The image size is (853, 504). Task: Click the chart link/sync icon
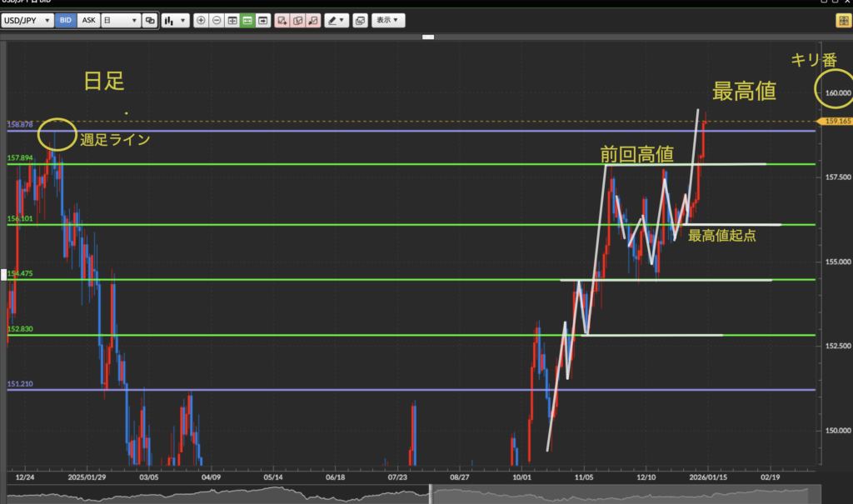[x=150, y=21]
